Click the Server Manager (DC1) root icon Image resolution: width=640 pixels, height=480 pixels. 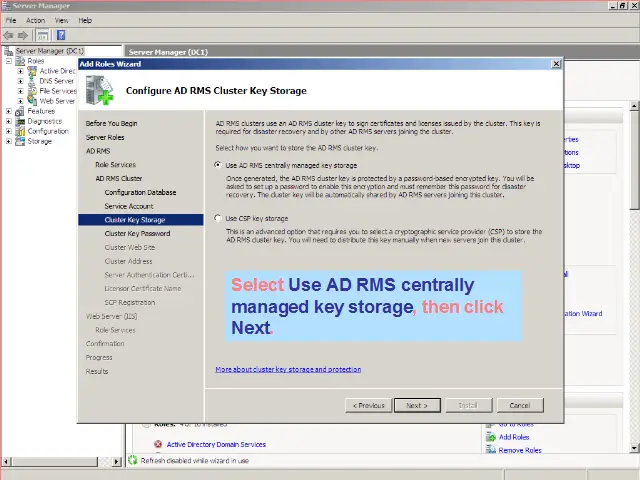pos(8,51)
